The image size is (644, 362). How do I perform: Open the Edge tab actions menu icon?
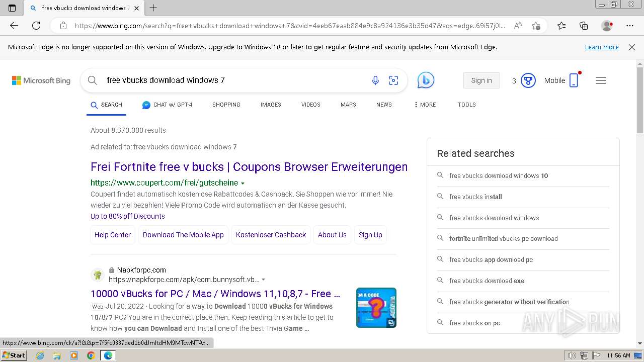pyautogui.click(x=12, y=8)
